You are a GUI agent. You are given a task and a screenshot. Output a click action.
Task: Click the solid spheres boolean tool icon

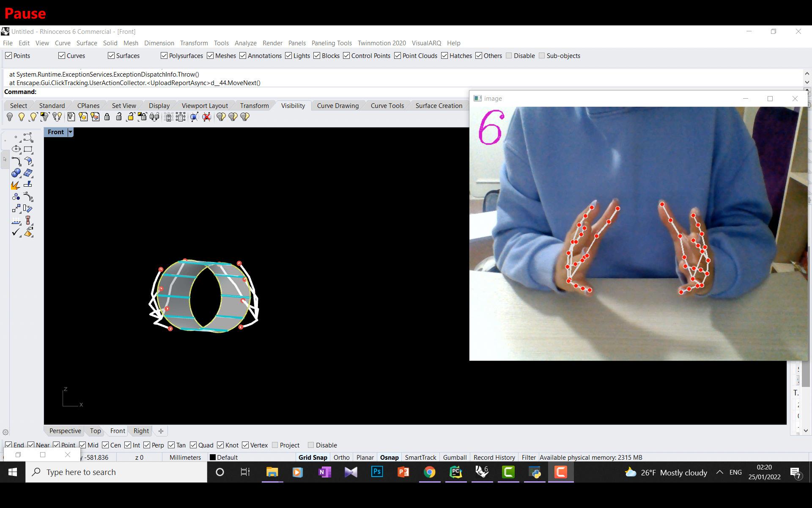(x=16, y=173)
